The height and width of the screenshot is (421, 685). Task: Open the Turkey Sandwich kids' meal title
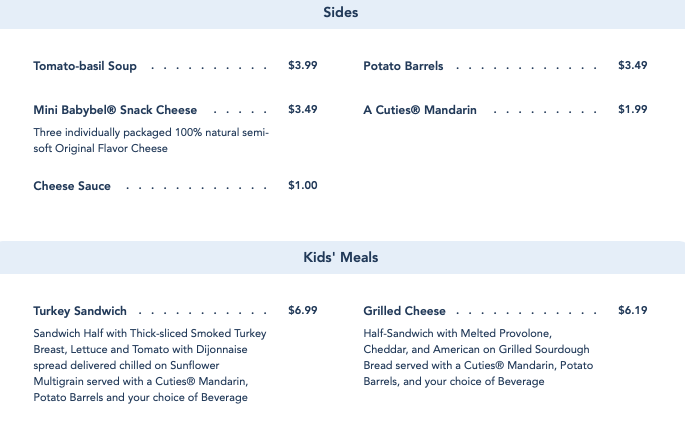[80, 311]
